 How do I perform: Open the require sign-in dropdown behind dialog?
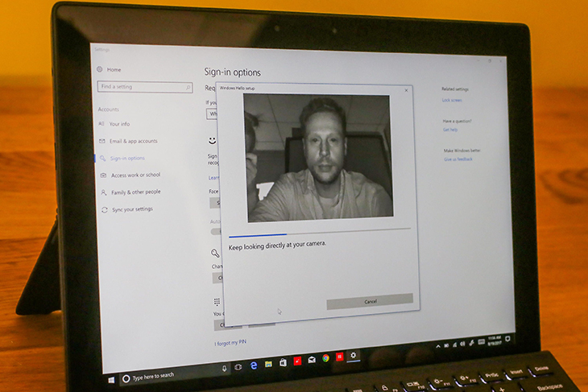click(x=212, y=114)
